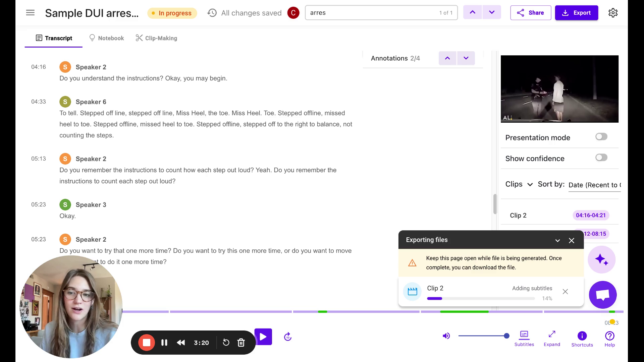This screenshot has height=362, width=644.
Task: Skip forward ten seconds
Action: (288, 337)
